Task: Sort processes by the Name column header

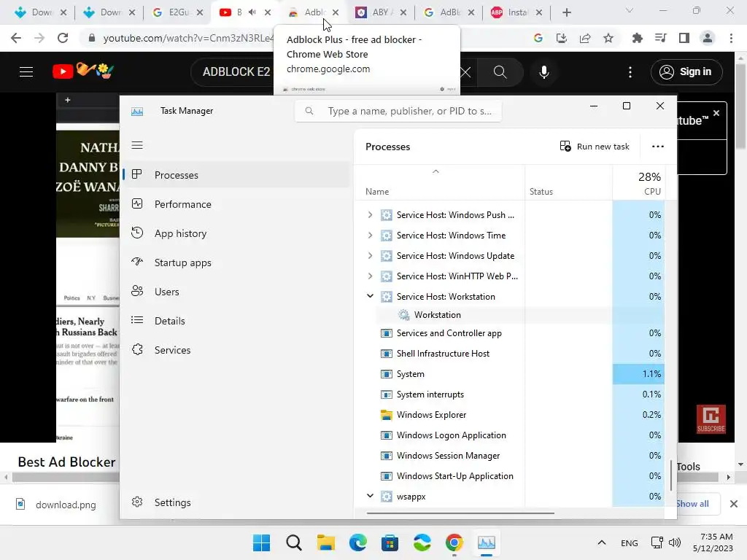Action: pyautogui.click(x=440, y=183)
